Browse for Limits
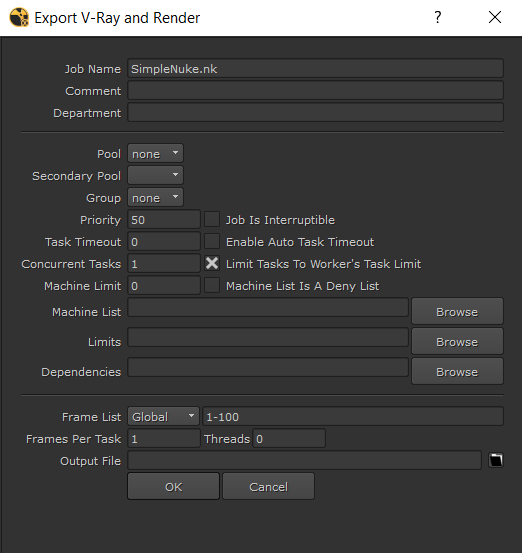522x553 pixels. pyautogui.click(x=457, y=341)
